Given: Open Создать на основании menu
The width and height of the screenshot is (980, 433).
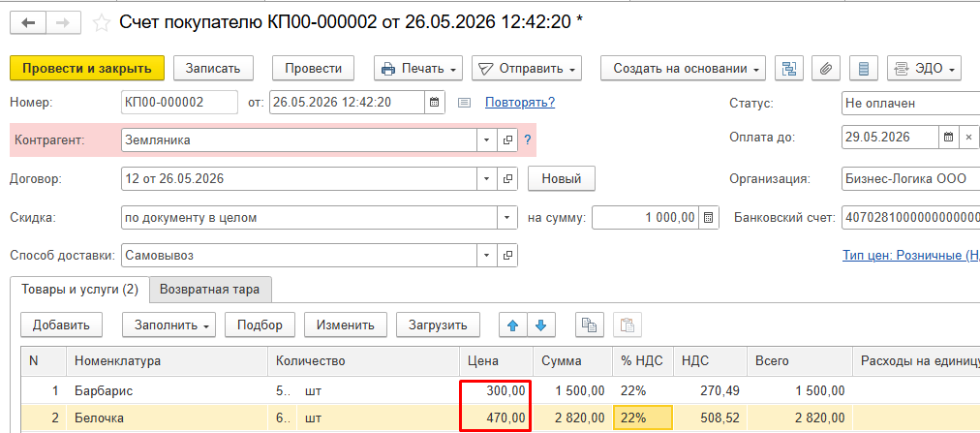Looking at the screenshot, I should [683, 68].
